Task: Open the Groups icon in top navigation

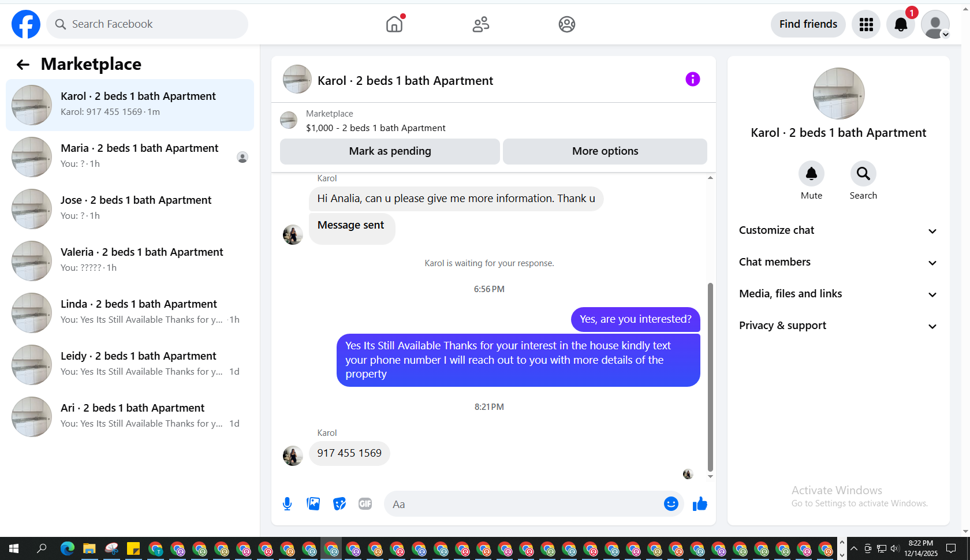Action: pyautogui.click(x=567, y=24)
